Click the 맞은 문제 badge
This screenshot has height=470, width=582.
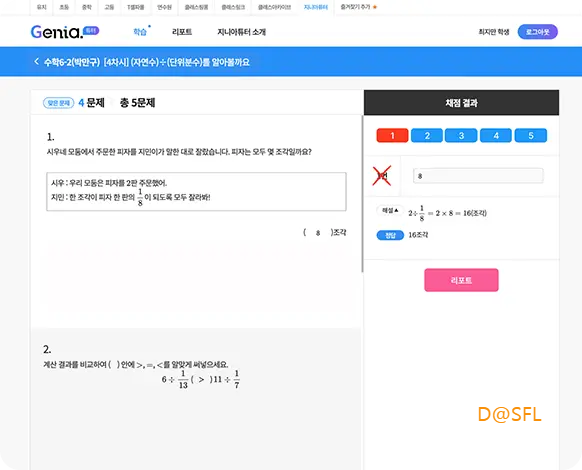tap(59, 103)
